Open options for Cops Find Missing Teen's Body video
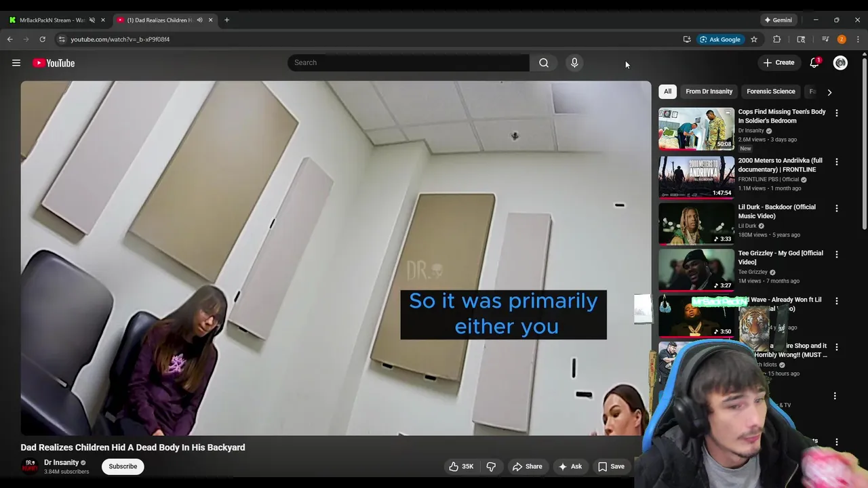 pos(836,113)
